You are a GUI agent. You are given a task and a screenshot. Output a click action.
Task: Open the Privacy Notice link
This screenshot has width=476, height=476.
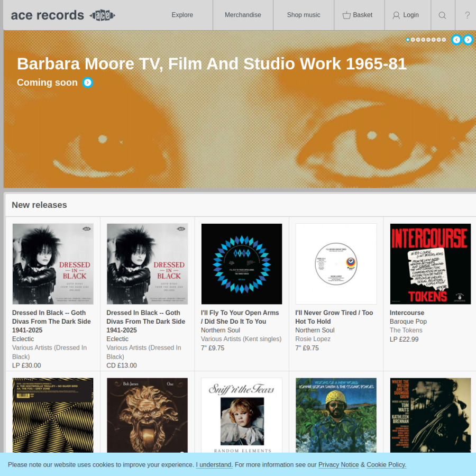[338, 465]
